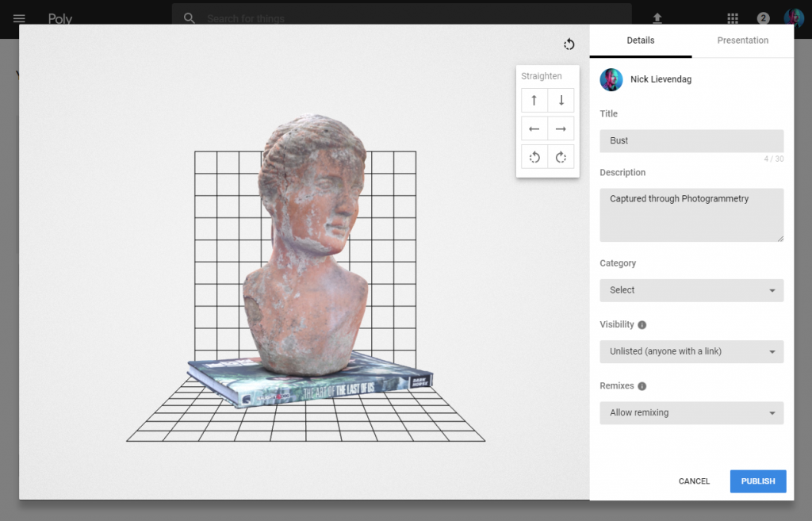The height and width of the screenshot is (521, 812).
Task: Open the Google apps grid
Action: pos(732,18)
